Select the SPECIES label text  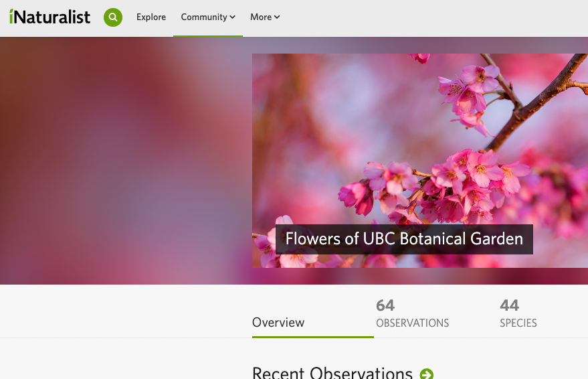(518, 323)
